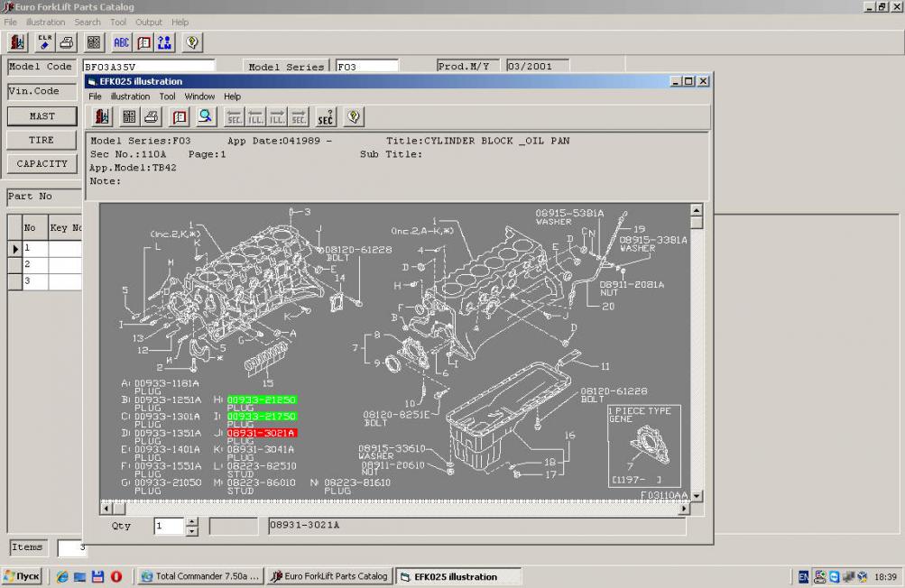Viewport: 905px width, 588px height.
Task: Launch Internet Explorer from quick launch
Action: pos(62,576)
